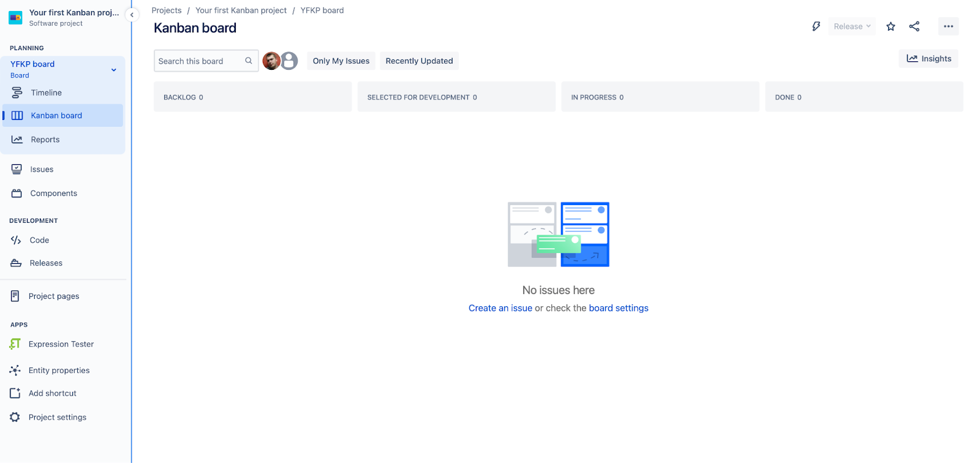Open the automation lightning bolt menu
980x463 pixels.
816,26
